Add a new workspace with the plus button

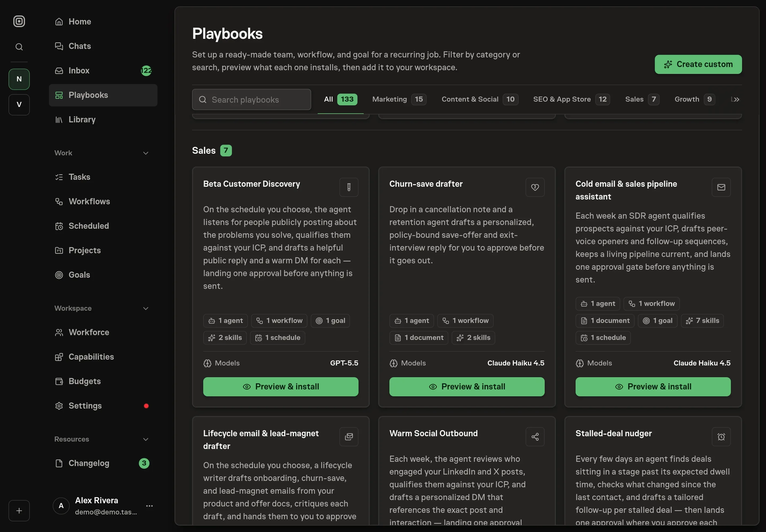click(19, 510)
